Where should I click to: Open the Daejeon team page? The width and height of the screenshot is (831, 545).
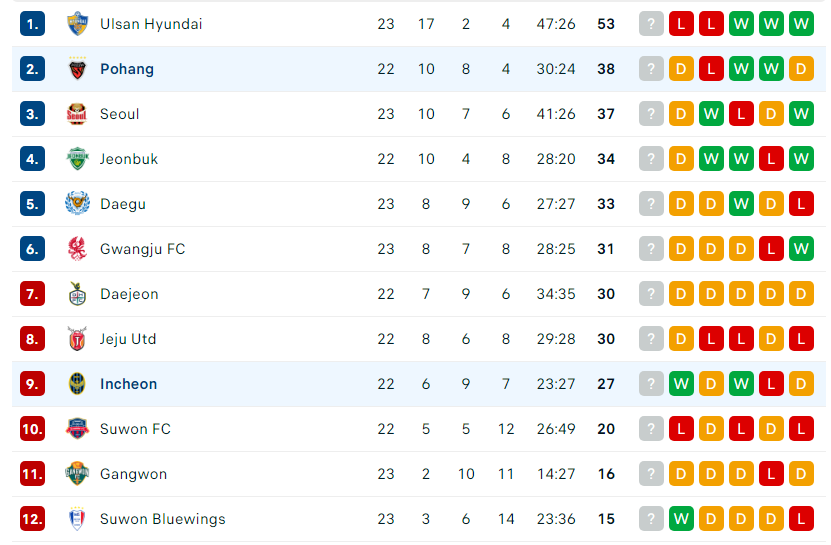point(129,294)
